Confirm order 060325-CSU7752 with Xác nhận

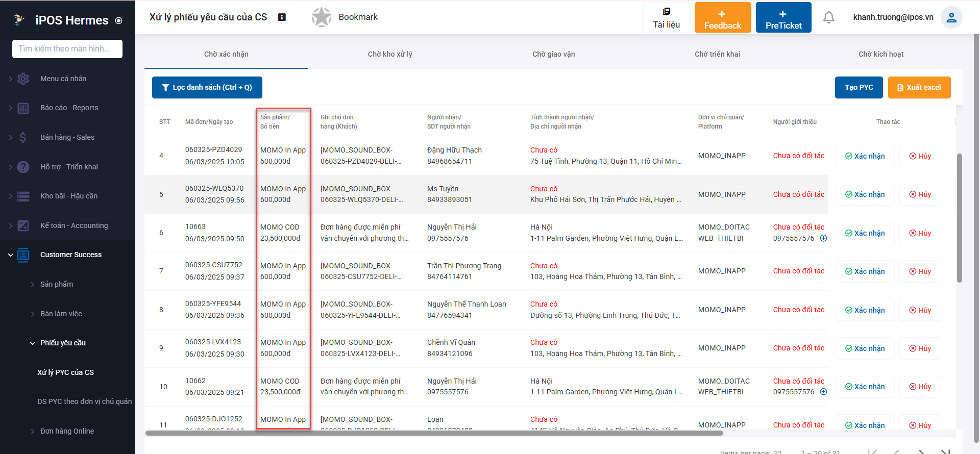pos(865,271)
